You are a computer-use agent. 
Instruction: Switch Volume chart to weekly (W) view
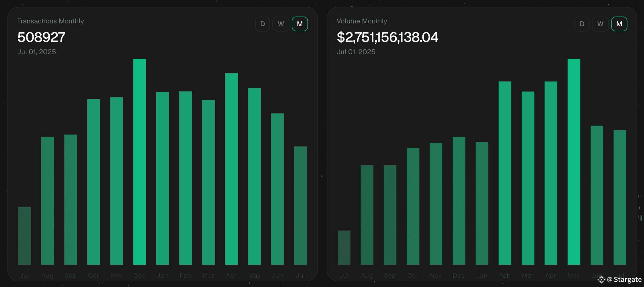pos(600,24)
